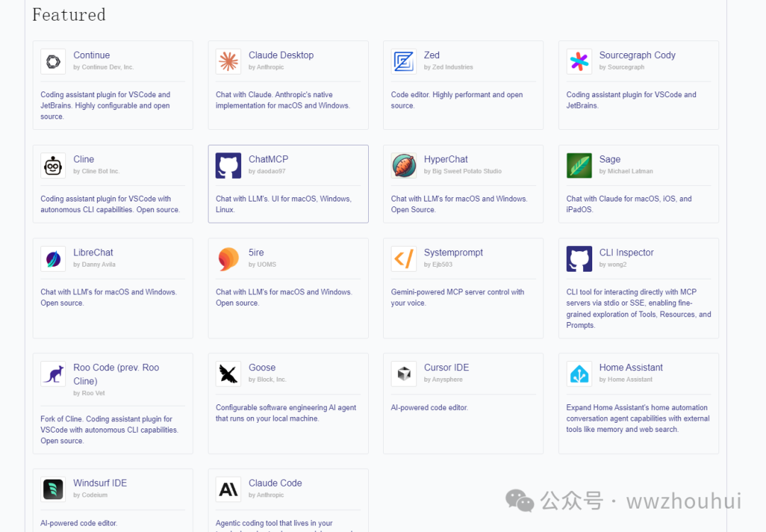Image resolution: width=766 pixels, height=532 pixels.
Task: Click the Cursor IDE description text
Action: 429,408
